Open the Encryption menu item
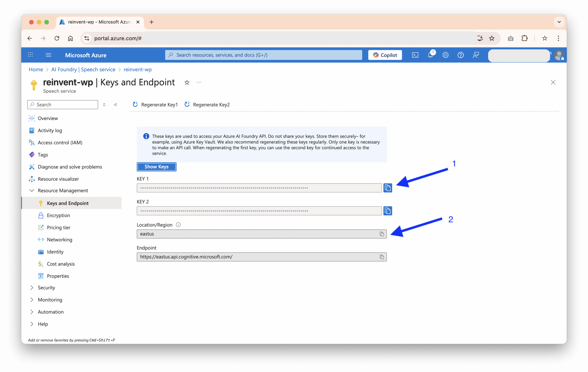 (58, 215)
